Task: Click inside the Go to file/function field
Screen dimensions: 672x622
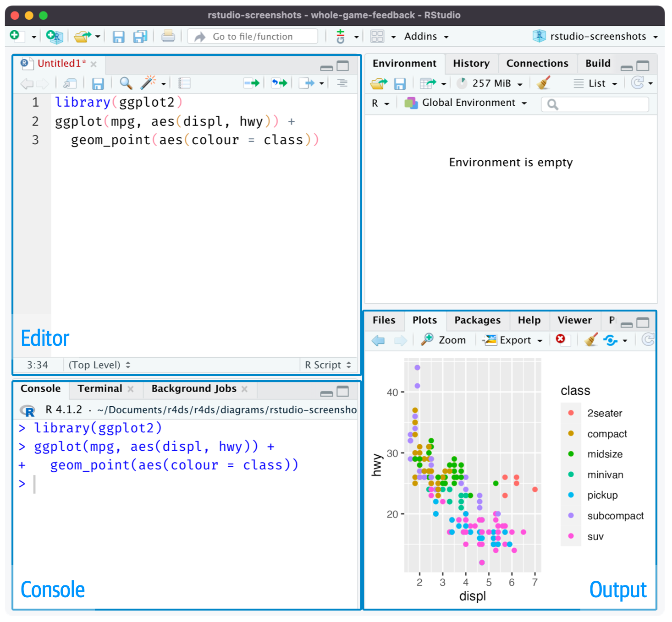Action: point(252,36)
